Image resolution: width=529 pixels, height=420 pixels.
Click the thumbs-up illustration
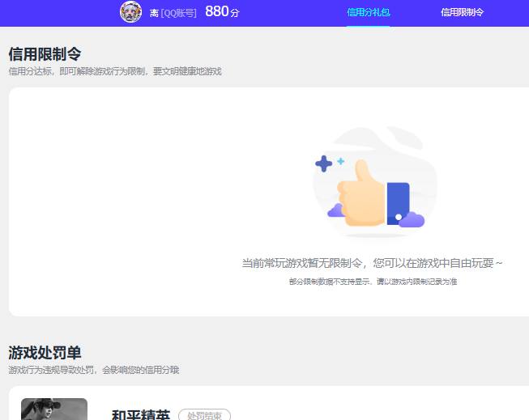pos(373,182)
